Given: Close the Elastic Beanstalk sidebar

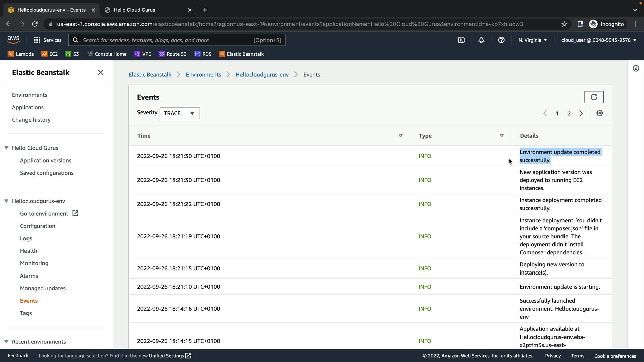Looking at the screenshot, I should (100, 72).
